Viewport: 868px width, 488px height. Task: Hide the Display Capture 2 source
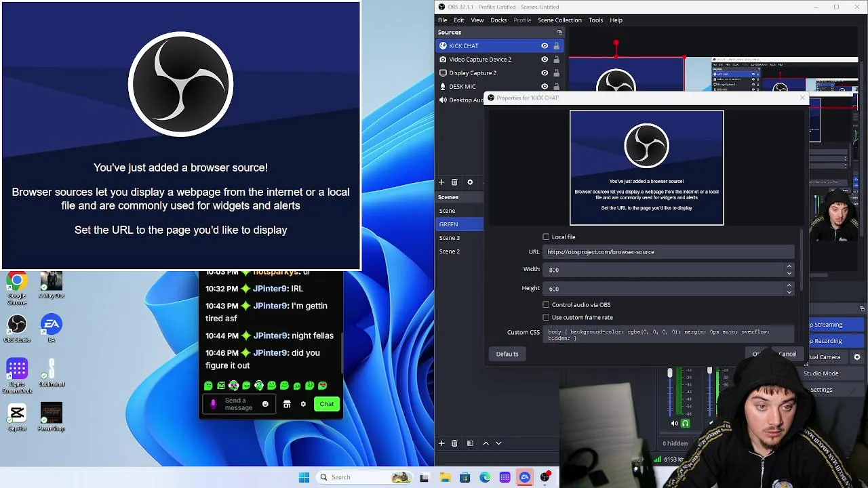point(545,73)
